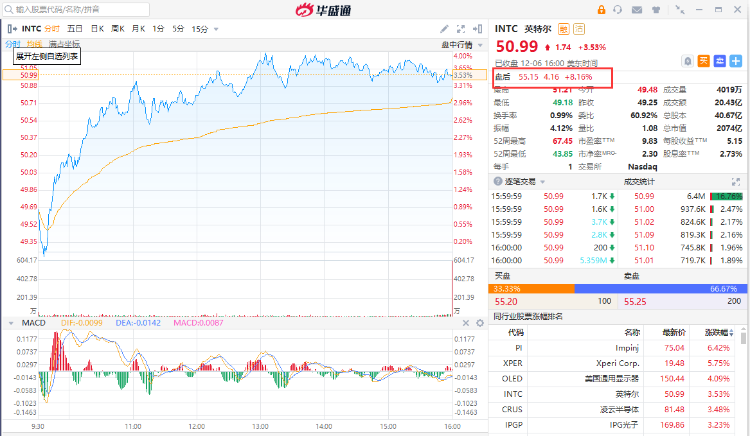The width and height of the screenshot is (750, 436).
Task: Switch to 月K monthly candlestick tab
Action: coord(138,29)
